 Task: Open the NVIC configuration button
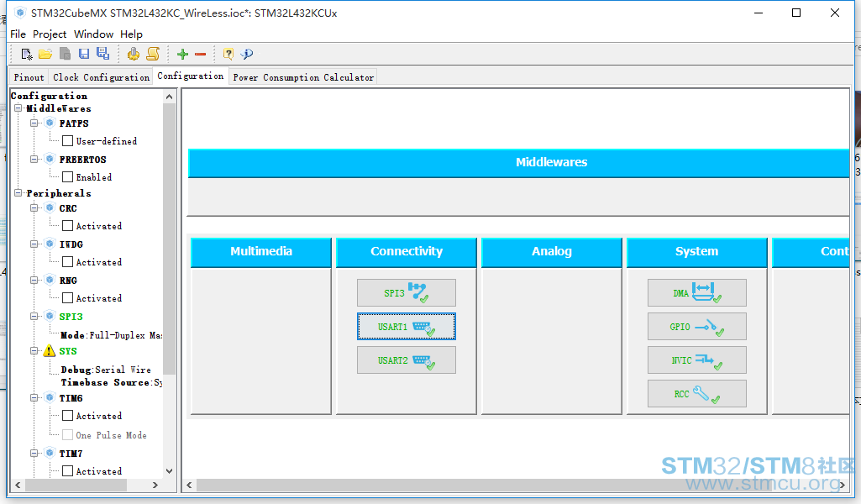697,360
